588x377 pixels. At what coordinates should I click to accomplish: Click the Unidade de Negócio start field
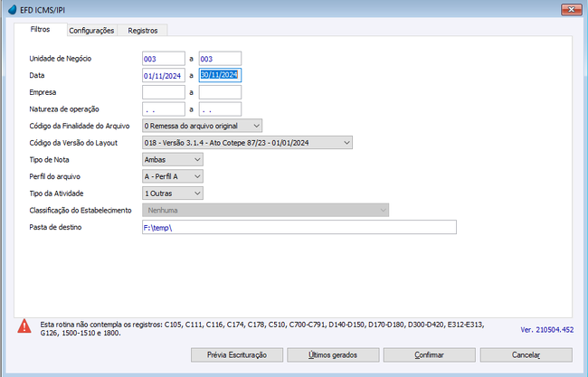coord(164,59)
